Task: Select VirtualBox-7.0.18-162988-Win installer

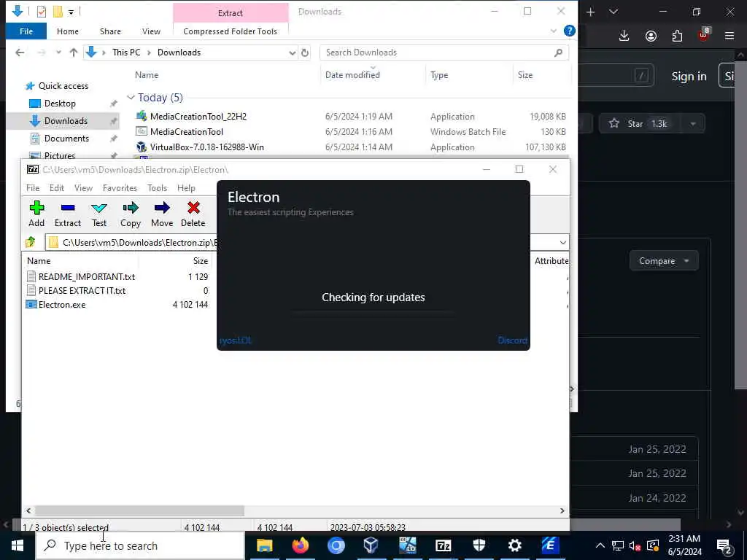Action: coord(206,147)
